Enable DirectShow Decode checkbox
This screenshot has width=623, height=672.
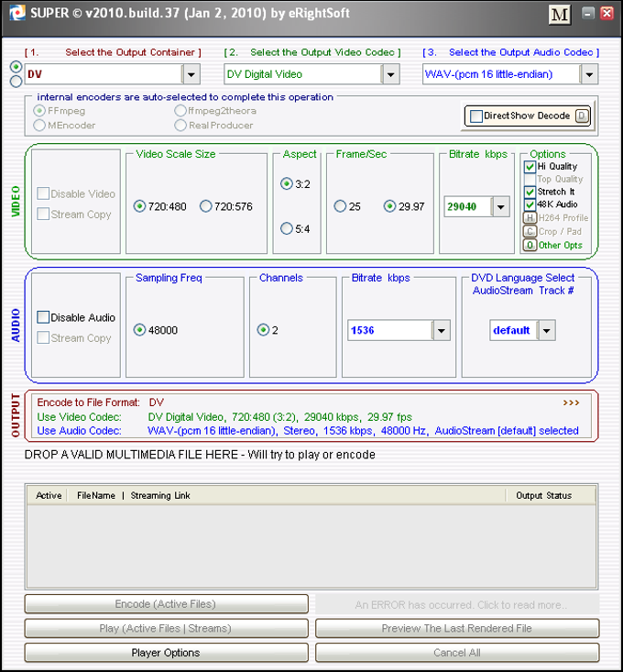(476, 116)
